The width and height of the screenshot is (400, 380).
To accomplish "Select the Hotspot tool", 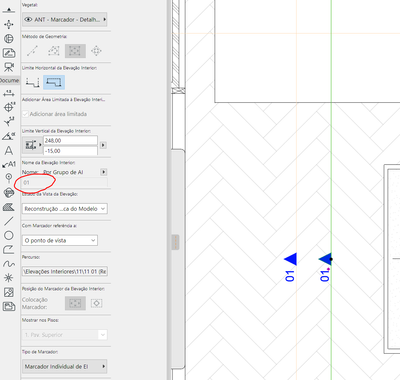I will point(9,278).
